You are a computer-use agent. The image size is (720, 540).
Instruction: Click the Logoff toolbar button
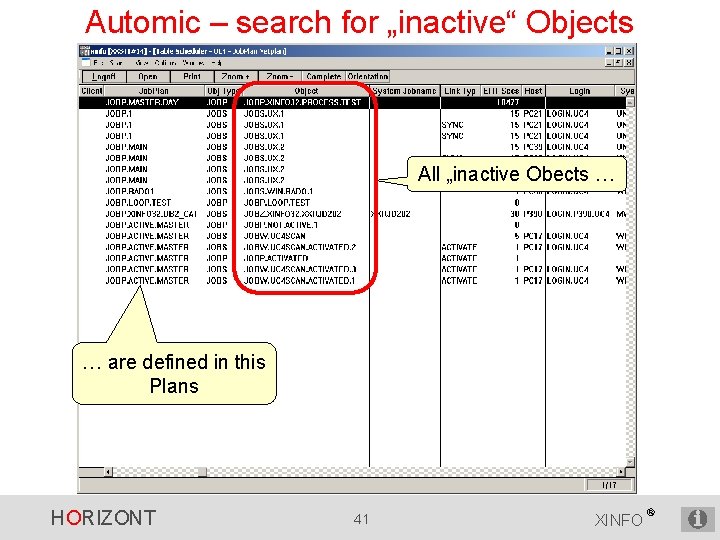pos(104,76)
